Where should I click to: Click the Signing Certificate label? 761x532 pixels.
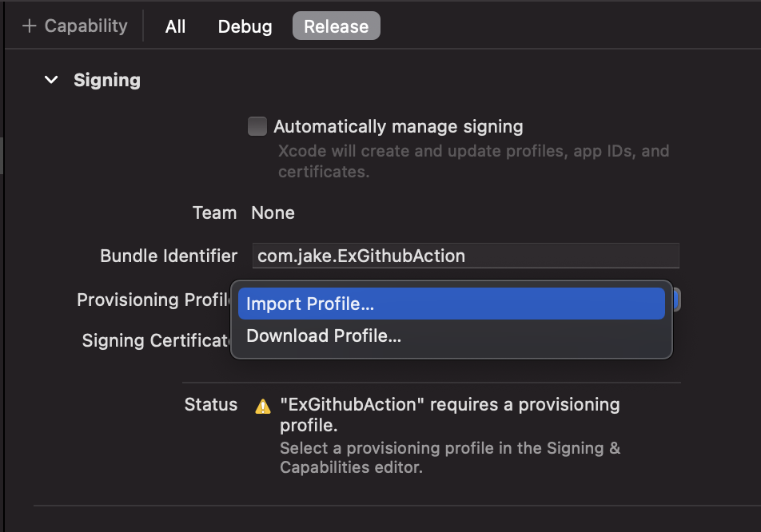pyautogui.click(x=157, y=340)
